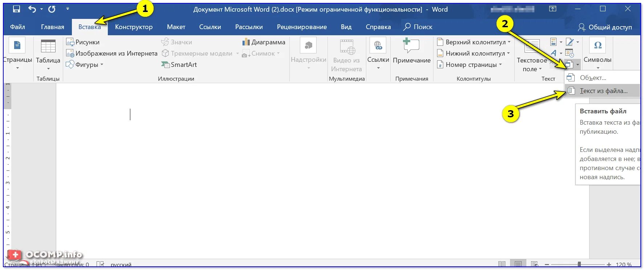Insert a SmartArt graphic
Viewport: 644px width, 270px height.
[x=179, y=65]
